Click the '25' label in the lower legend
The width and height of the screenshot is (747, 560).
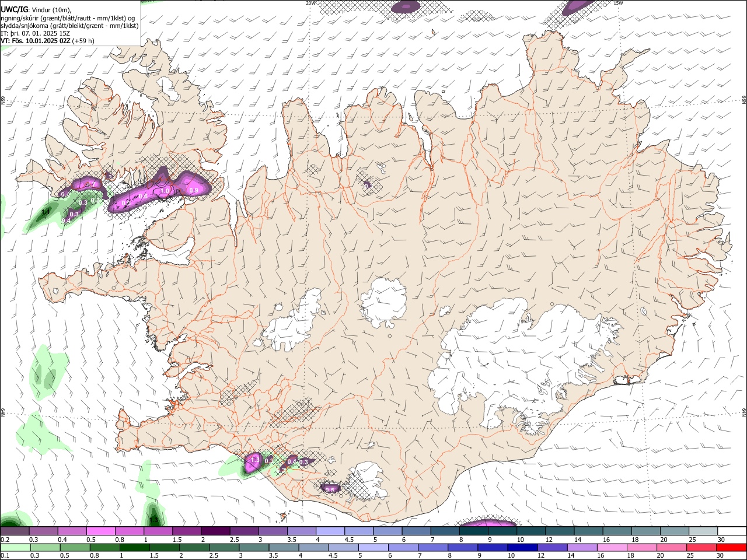click(690, 556)
